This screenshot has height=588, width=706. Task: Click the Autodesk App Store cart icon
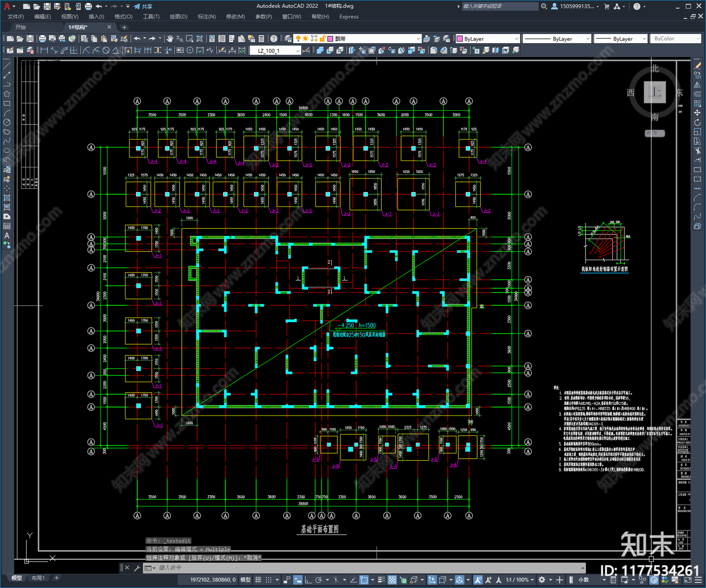607,6
